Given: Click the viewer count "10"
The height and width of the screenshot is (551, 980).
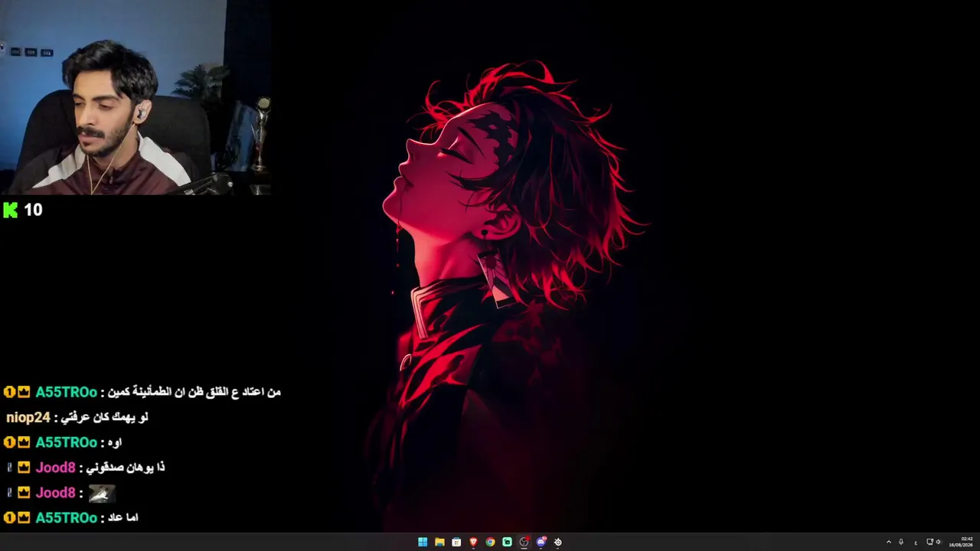Looking at the screenshot, I should tap(33, 210).
